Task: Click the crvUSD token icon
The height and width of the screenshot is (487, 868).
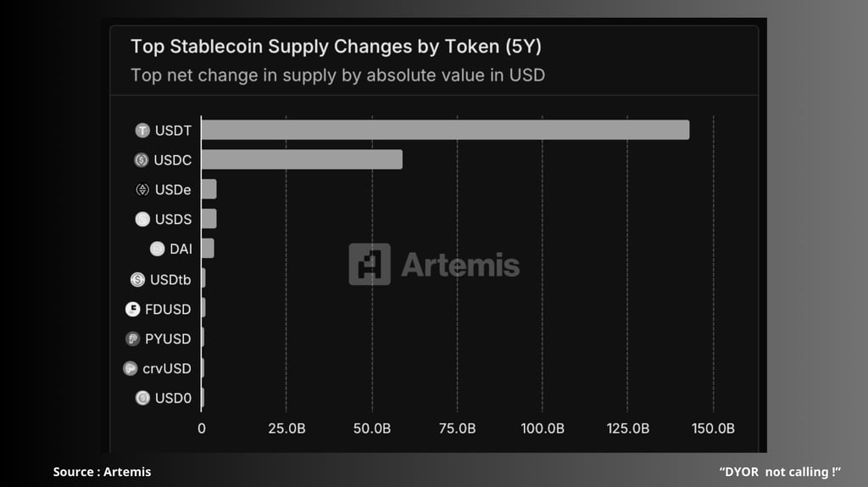Action: 130,368
